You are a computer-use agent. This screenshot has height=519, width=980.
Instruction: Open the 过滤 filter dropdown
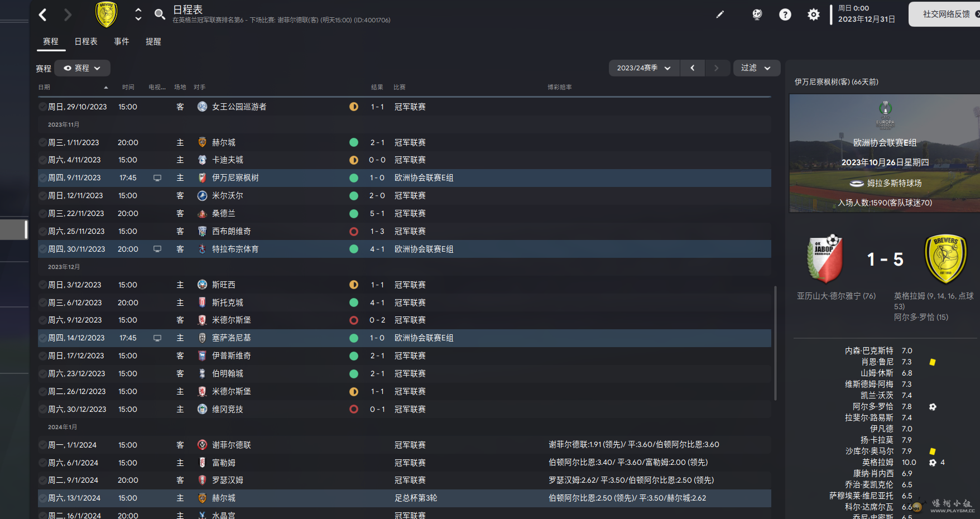coord(756,68)
